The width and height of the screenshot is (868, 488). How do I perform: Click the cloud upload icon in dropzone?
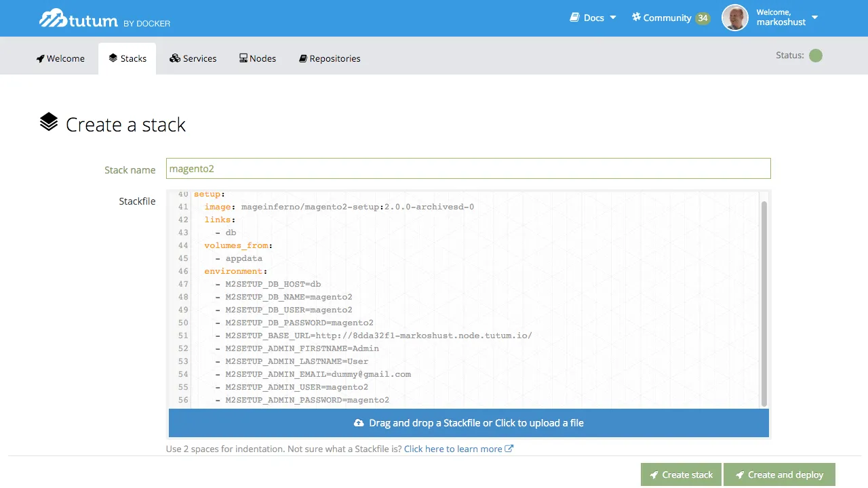[359, 423]
